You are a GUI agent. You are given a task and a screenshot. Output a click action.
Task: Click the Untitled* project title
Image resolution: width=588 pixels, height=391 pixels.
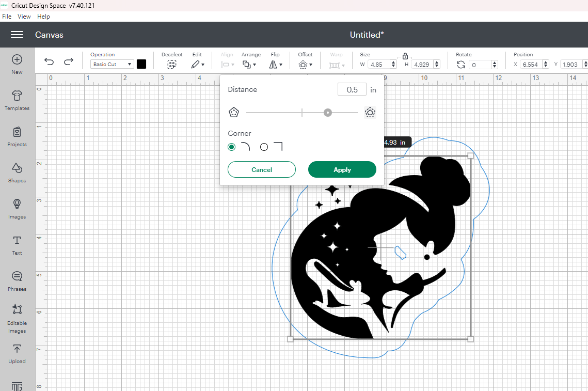click(367, 35)
